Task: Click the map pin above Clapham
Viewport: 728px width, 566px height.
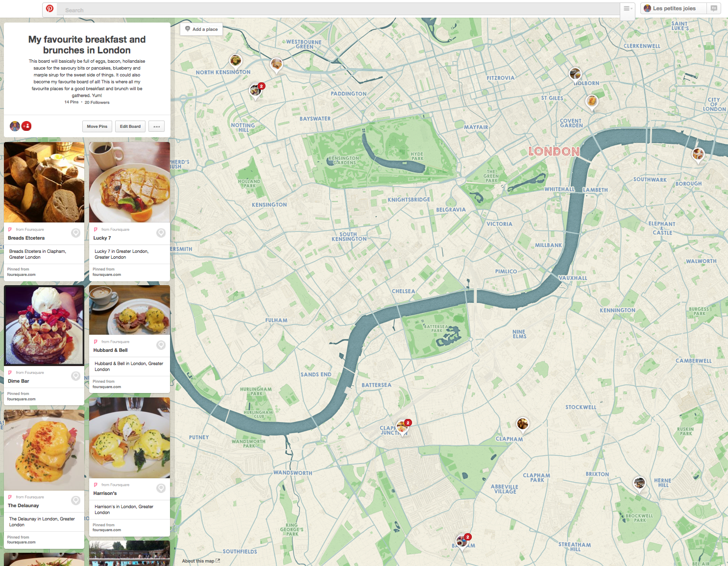Action: 523,423
